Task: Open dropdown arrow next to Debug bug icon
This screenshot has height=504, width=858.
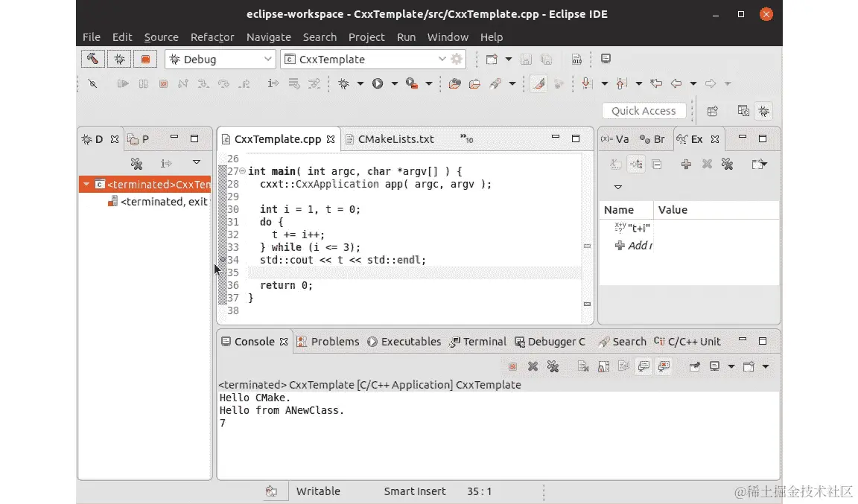Action: point(360,83)
